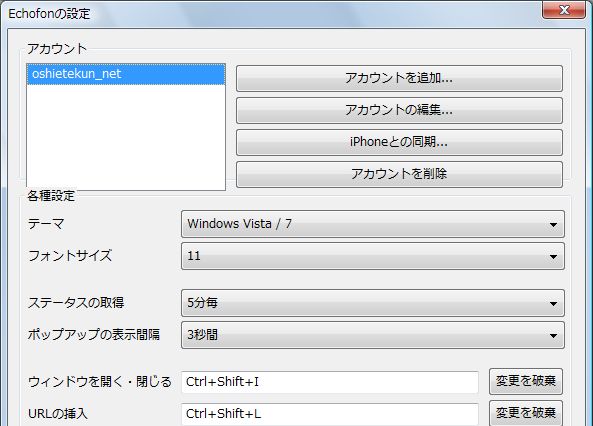Open アカウントの編集... dialog

tap(399, 110)
